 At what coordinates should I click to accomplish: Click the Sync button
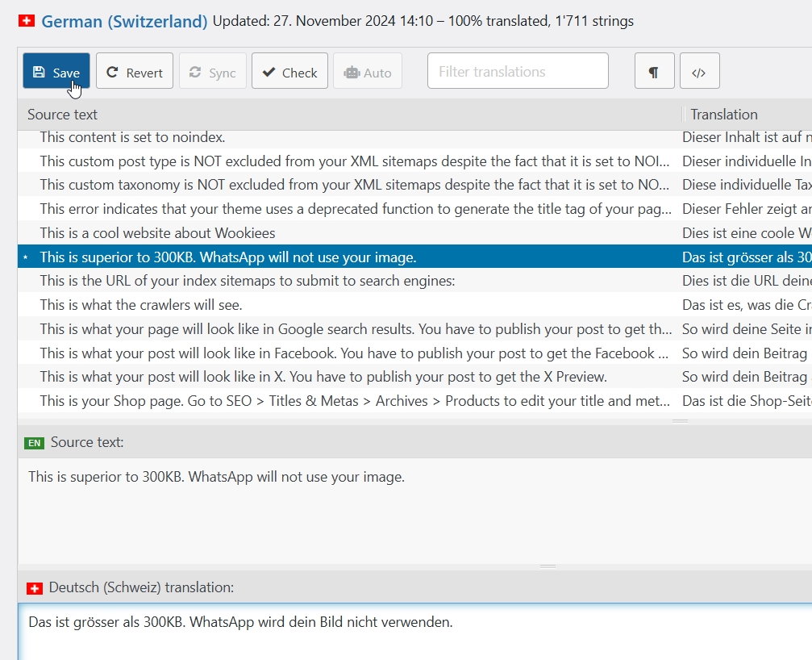212,72
